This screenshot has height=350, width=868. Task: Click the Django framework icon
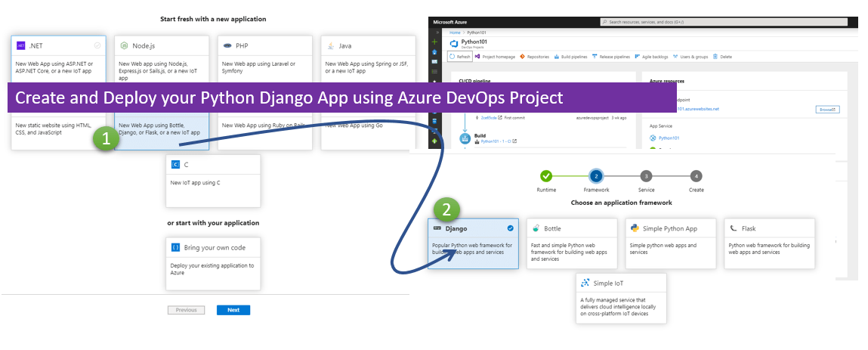[437, 228]
